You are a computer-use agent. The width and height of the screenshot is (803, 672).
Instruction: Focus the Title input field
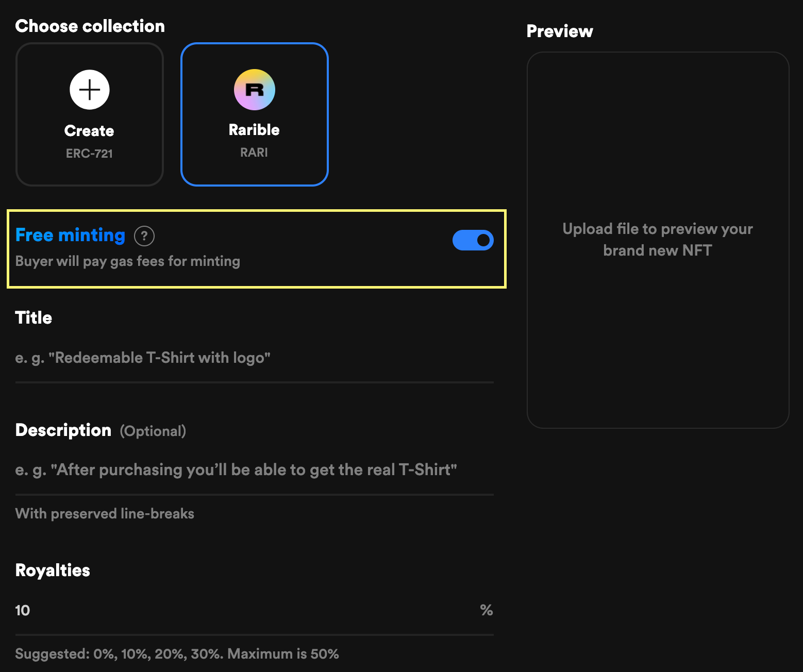click(x=254, y=358)
